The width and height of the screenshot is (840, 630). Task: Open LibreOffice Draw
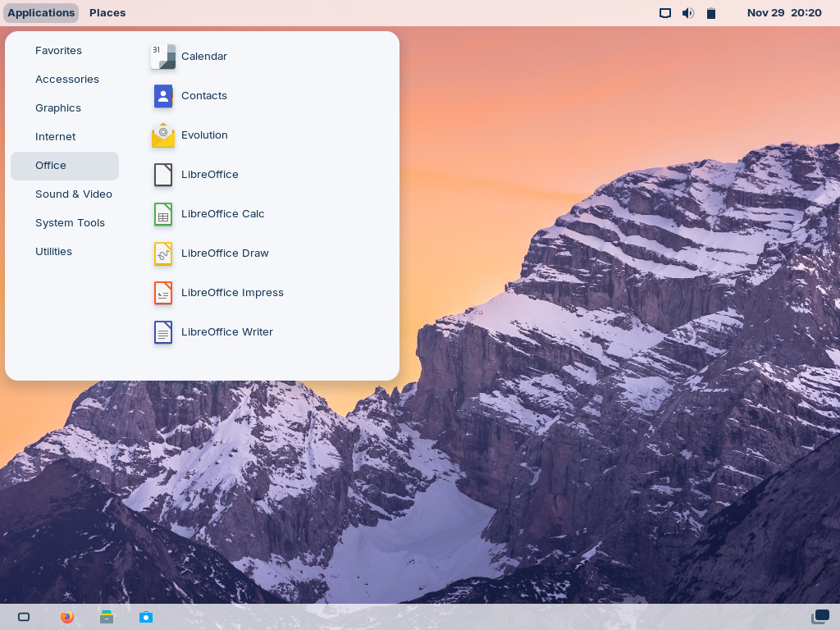click(x=225, y=253)
